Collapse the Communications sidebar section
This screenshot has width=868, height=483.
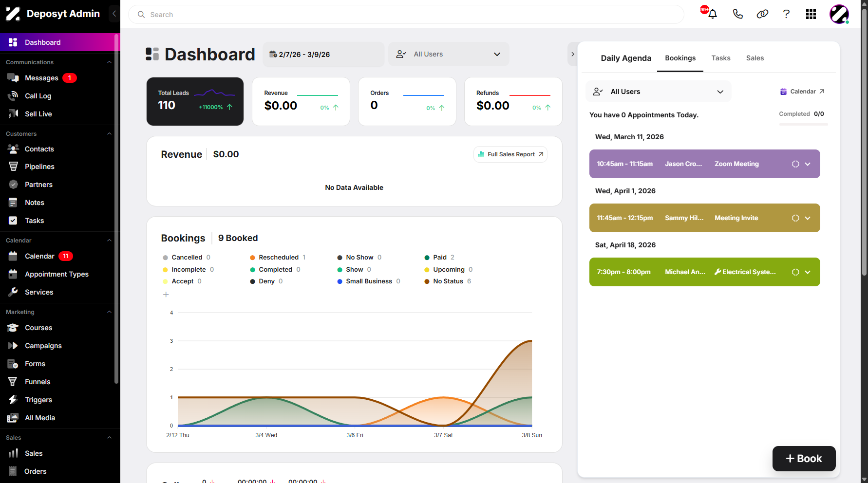(x=109, y=62)
